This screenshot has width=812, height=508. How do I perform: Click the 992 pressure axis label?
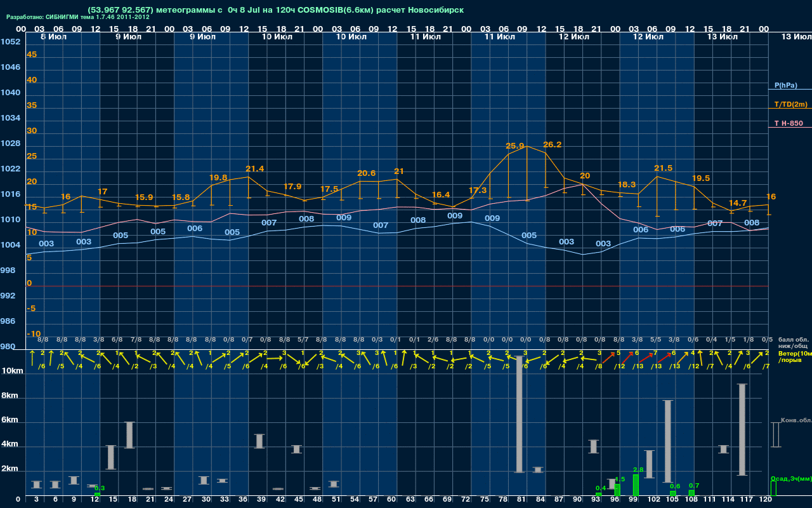pos(8,296)
